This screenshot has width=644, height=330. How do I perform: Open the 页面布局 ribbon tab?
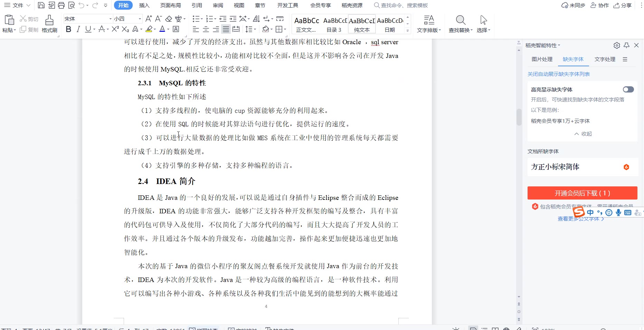(x=171, y=5)
